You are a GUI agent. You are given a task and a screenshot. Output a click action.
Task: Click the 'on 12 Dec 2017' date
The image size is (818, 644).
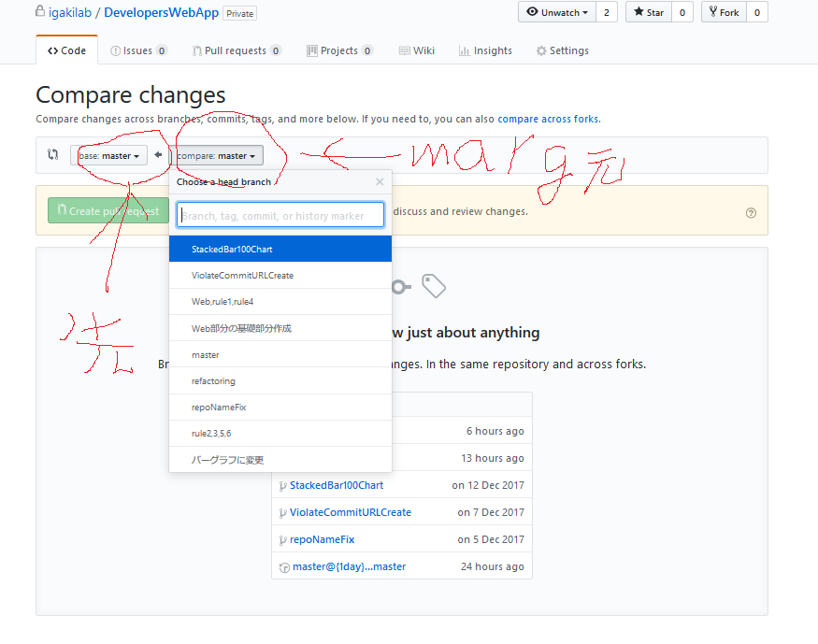tap(488, 485)
